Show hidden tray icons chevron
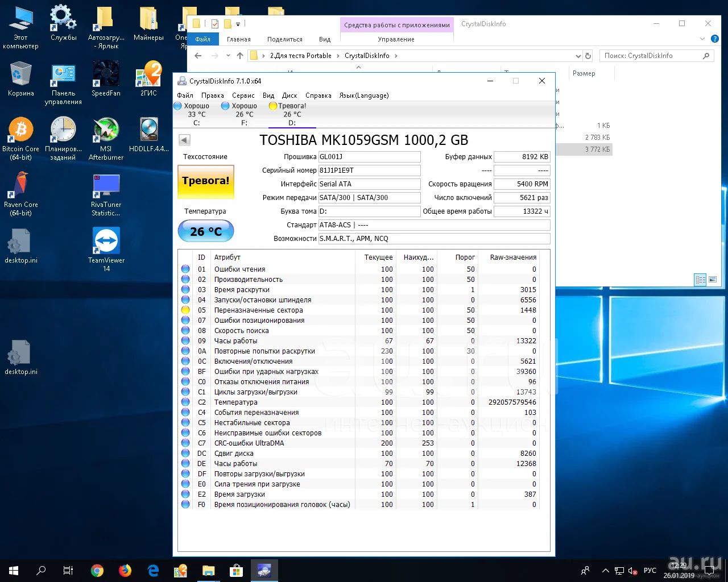This screenshot has width=728, height=582. pyautogui.click(x=605, y=571)
